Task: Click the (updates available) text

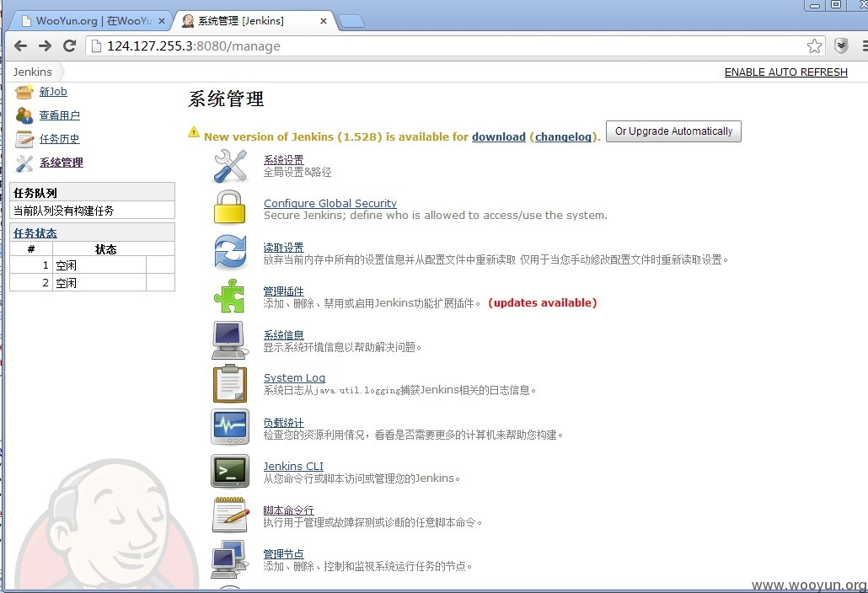Action: coord(543,302)
